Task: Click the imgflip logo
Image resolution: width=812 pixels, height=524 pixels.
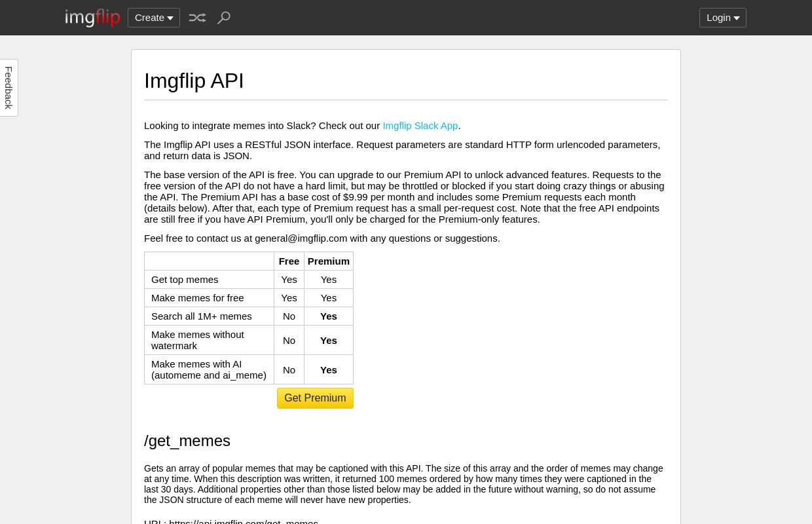Action: coord(92,18)
